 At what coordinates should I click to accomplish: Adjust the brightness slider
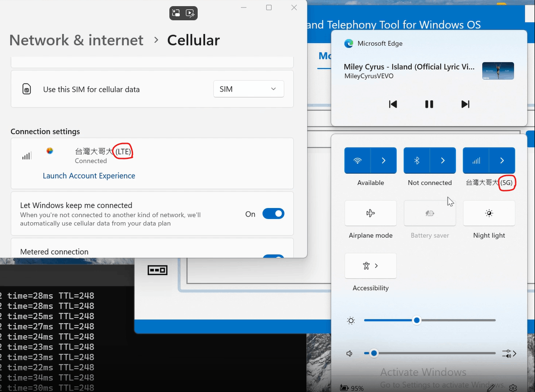[x=430, y=320]
